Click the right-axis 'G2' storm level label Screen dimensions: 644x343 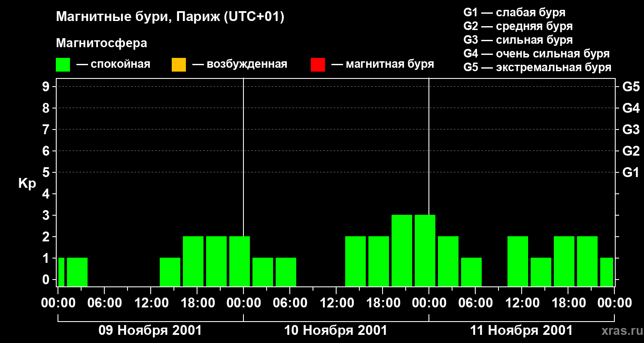tap(631, 151)
